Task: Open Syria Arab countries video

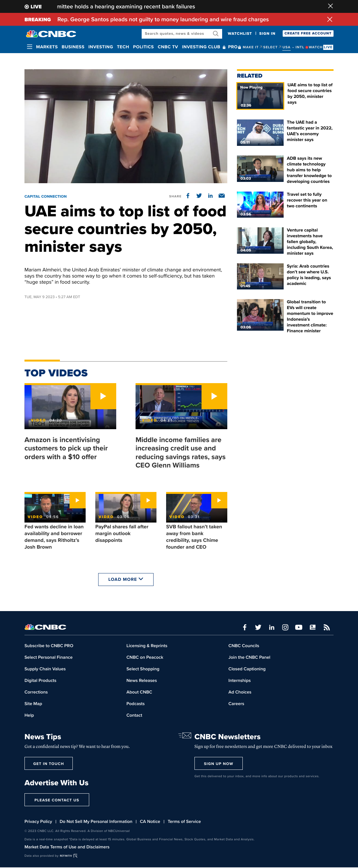Action: (260, 276)
